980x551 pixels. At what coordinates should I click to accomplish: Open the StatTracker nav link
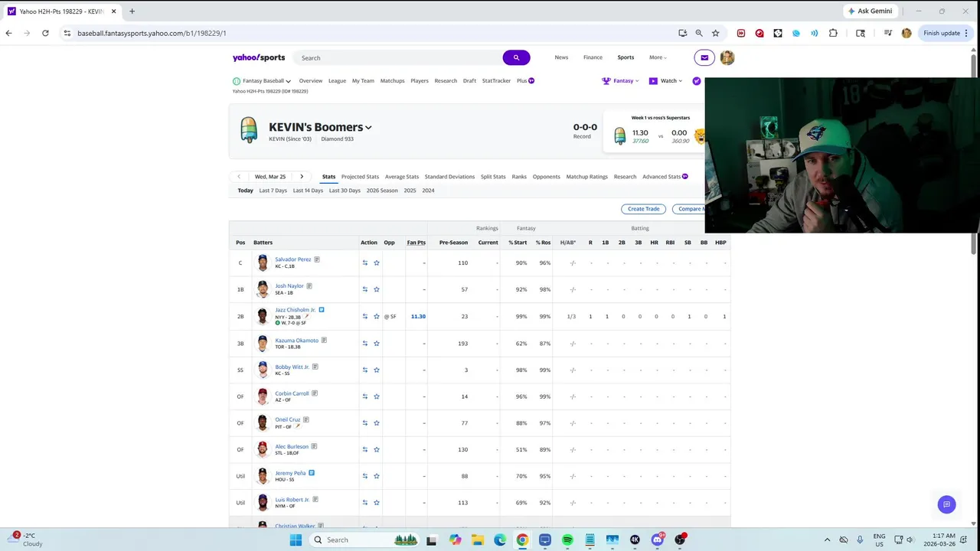point(496,80)
